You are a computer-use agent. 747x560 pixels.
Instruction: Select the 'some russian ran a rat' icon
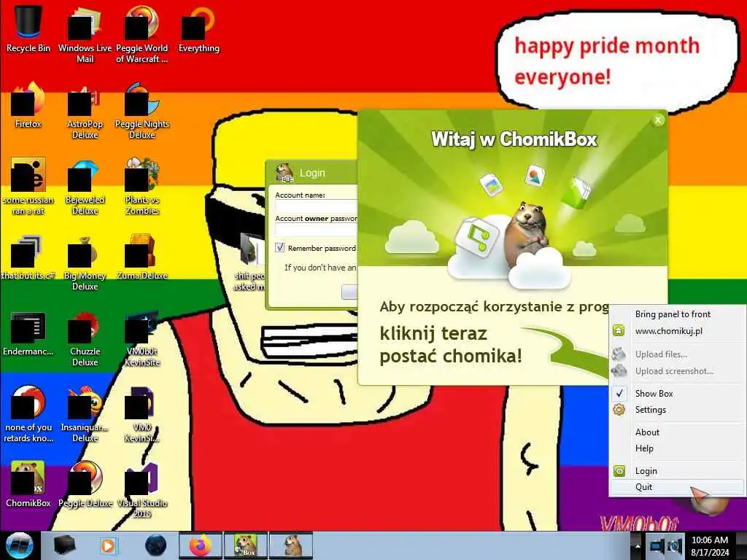pyautogui.click(x=28, y=187)
